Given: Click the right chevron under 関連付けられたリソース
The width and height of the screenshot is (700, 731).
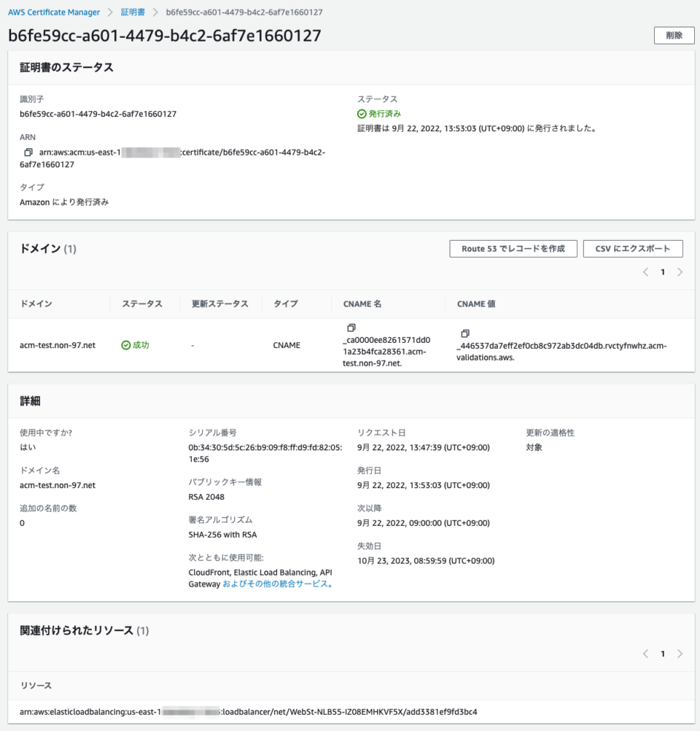Looking at the screenshot, I should [679, 654].
